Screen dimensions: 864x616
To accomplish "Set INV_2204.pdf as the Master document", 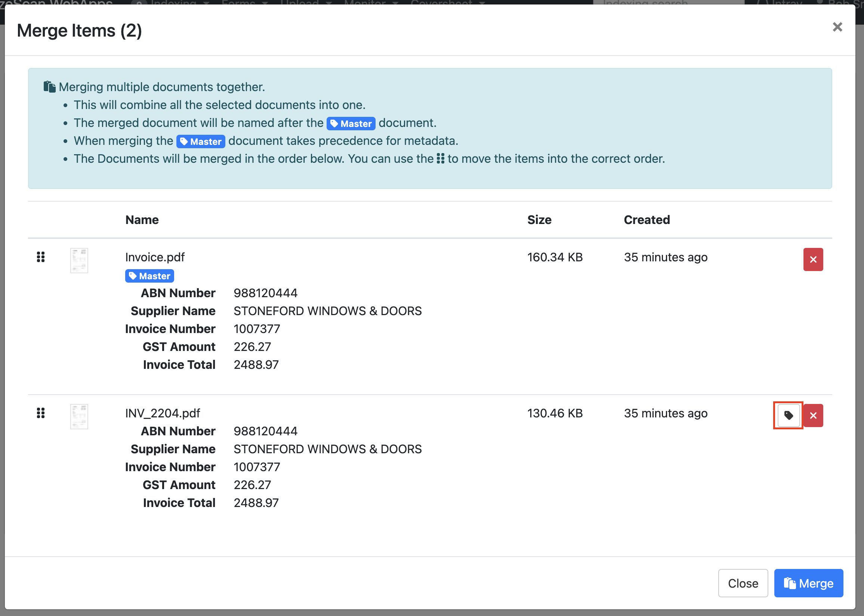I will (x=789, y=416).
